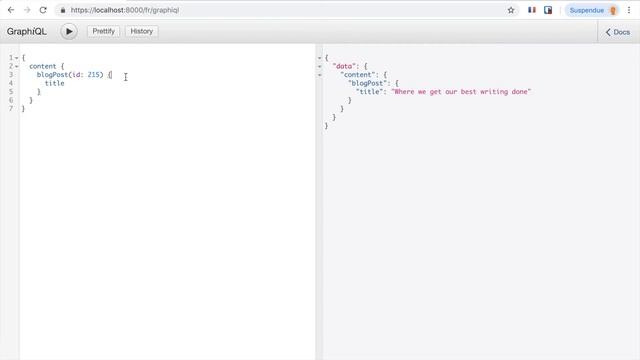The image size is (640, 360).
Task: Run the query with the play button
Action: (x=69, y=31)
